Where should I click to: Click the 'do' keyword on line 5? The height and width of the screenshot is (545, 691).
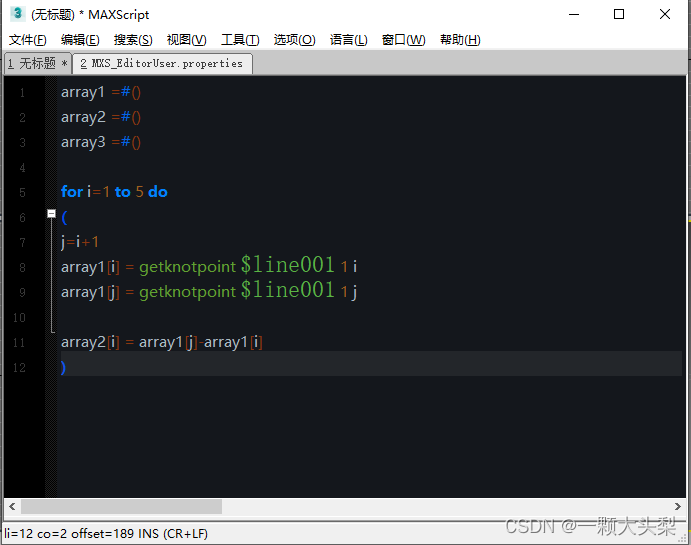[158, 192]
